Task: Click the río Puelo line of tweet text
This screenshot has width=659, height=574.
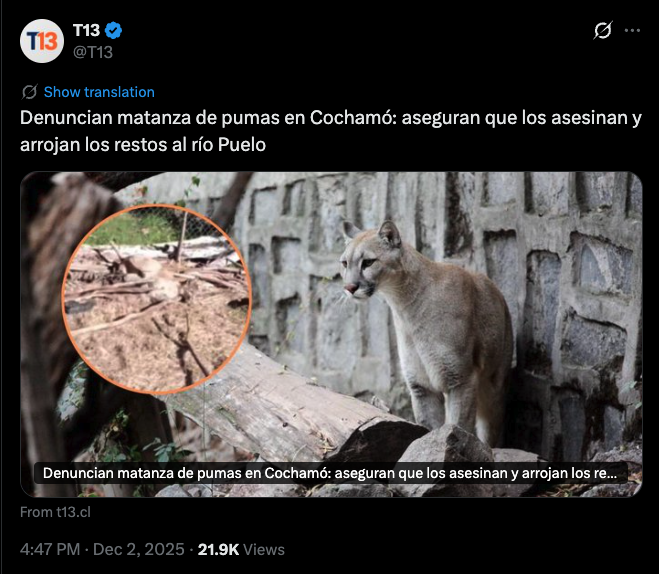Action: coord(143,145)
